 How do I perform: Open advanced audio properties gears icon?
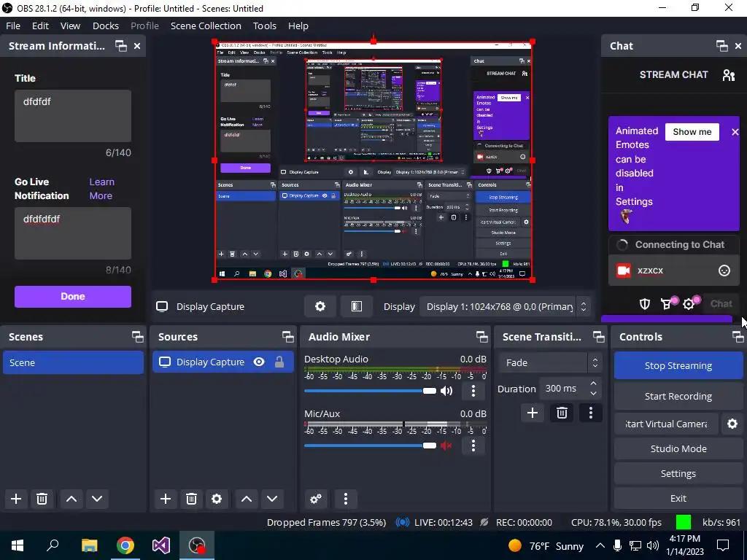coord(315,499)
